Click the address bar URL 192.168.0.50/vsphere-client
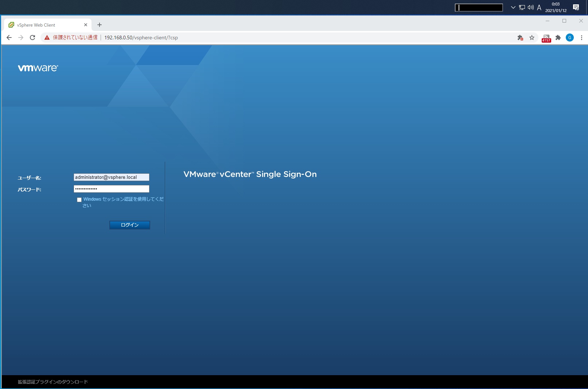This screenshot has width=588, height=389. click(141, 38)
